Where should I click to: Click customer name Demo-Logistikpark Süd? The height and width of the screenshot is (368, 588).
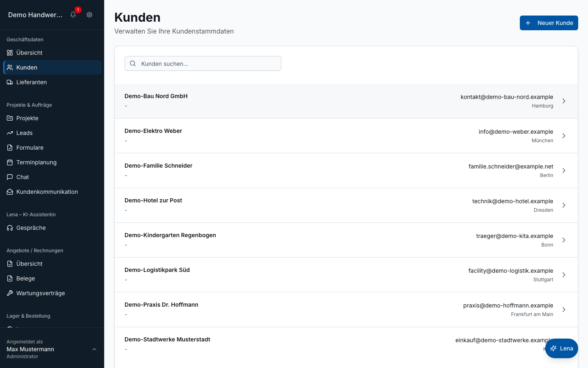[157, 270]
